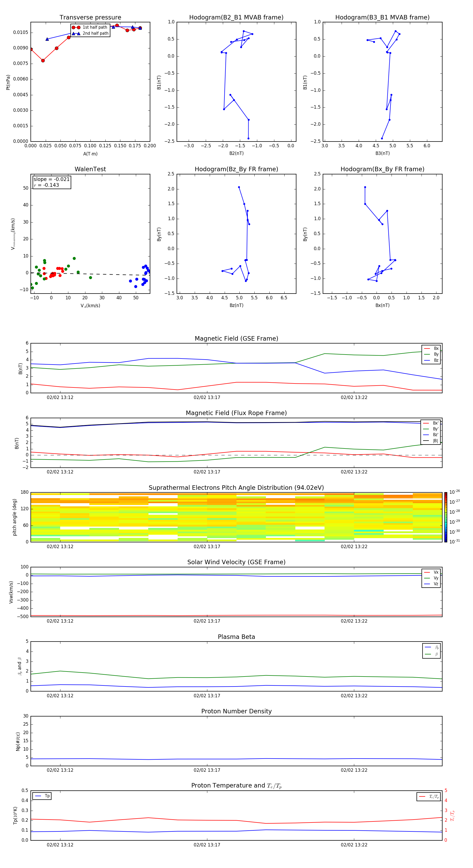Screen dimensions: 473x868
Task: Click 'Pt(nPa)' y-axis label
Action: 8,82
